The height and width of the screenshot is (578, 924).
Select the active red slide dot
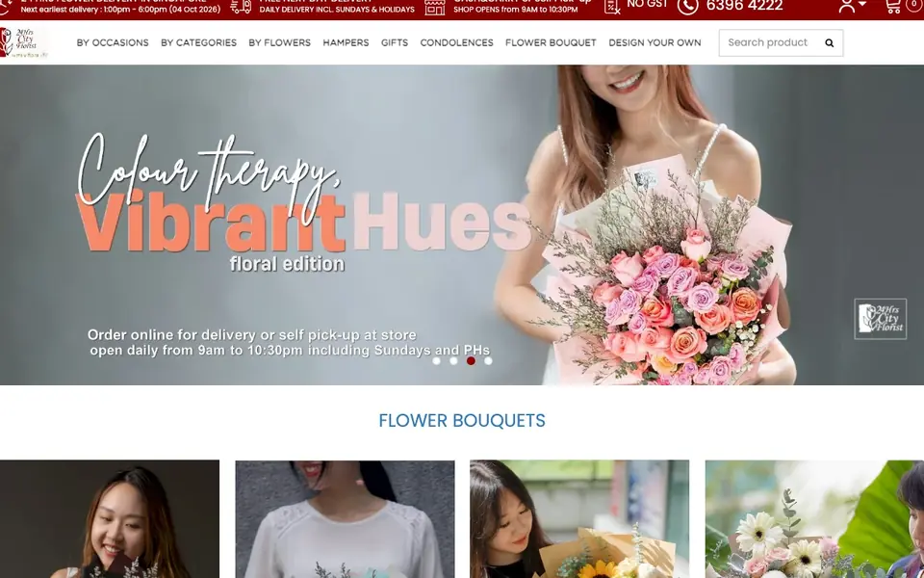471,361
